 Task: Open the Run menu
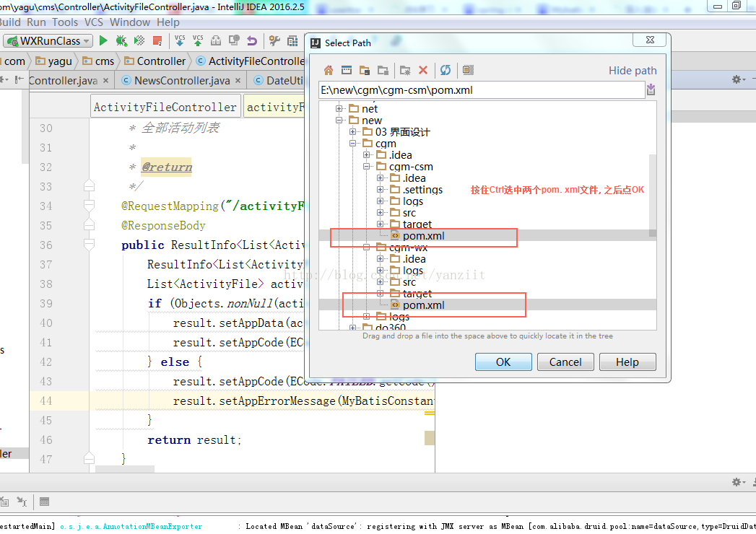click(x=36, y=22)
